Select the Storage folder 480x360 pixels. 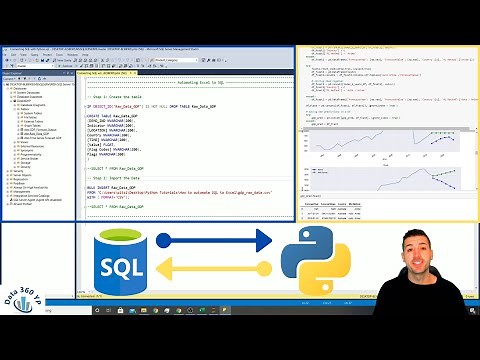(x=25, y=163)
